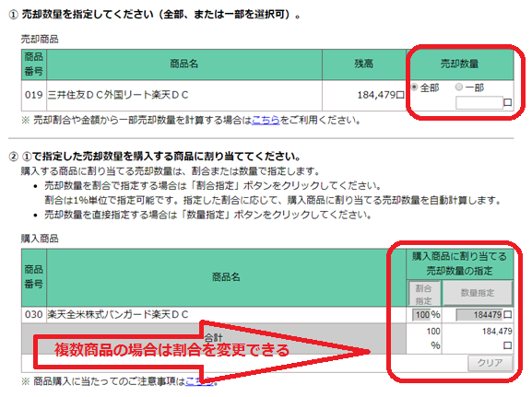Select the 一部 radio button

click(x=459, y=88)
